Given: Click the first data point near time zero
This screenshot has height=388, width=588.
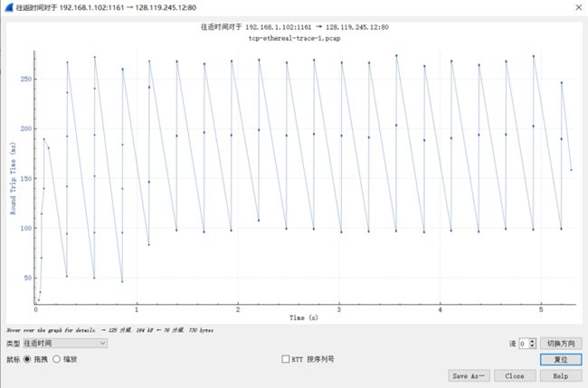Looking at the screenshot, I should coord(38,300).
